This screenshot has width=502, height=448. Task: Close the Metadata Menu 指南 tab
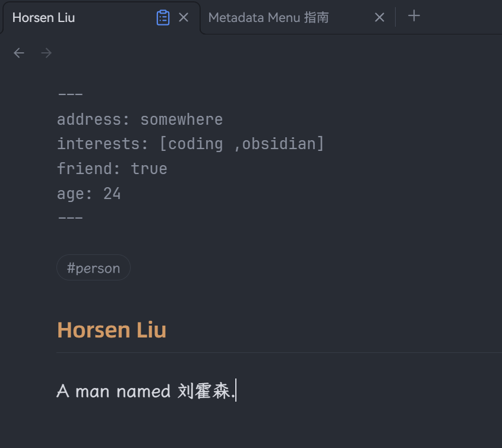(x=380, y=18)
